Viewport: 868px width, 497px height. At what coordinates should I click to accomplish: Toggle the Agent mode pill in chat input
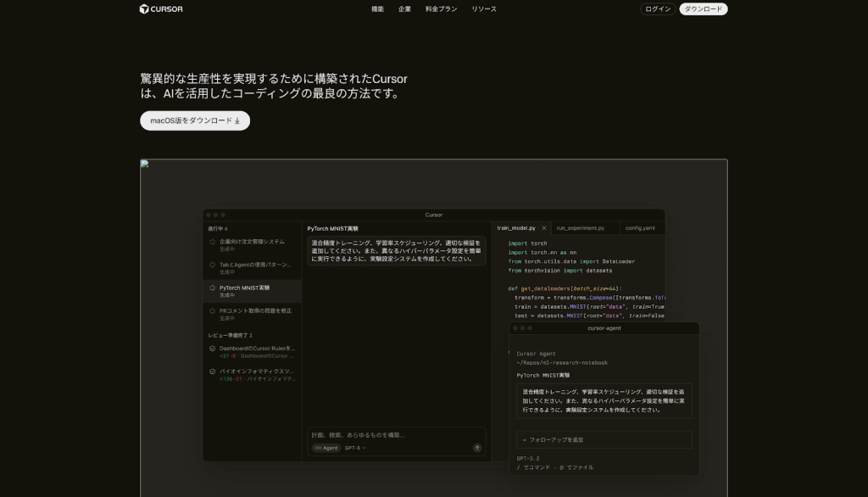tap(326, 448)
